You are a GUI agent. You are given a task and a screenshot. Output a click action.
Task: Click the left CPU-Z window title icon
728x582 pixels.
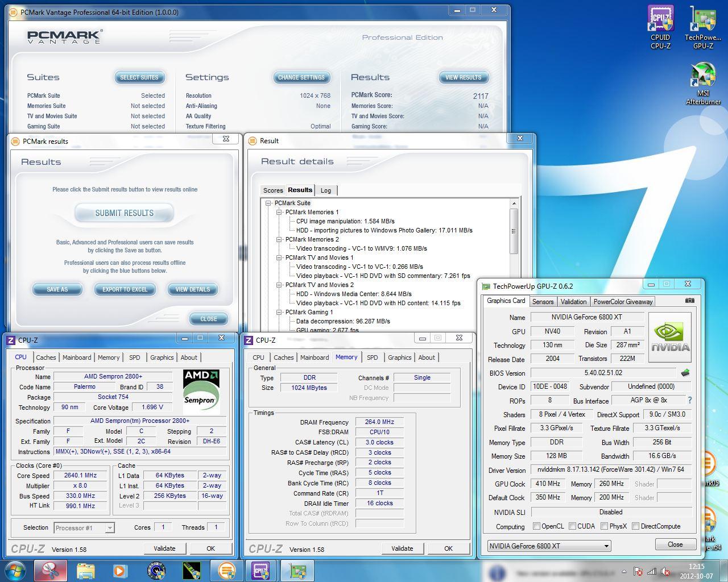point(11,340)
